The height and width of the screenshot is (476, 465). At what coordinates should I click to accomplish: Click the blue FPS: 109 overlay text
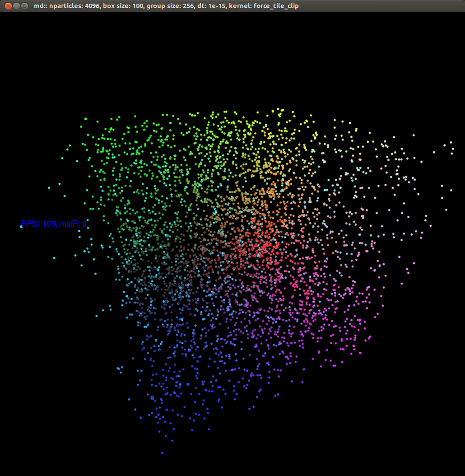coord(54,224)
